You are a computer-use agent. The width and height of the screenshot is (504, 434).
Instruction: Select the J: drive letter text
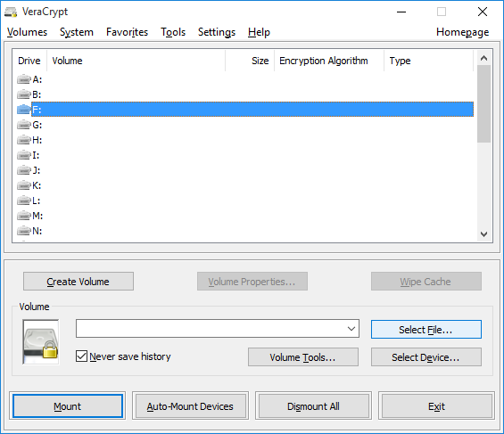[x=37, y=170]
